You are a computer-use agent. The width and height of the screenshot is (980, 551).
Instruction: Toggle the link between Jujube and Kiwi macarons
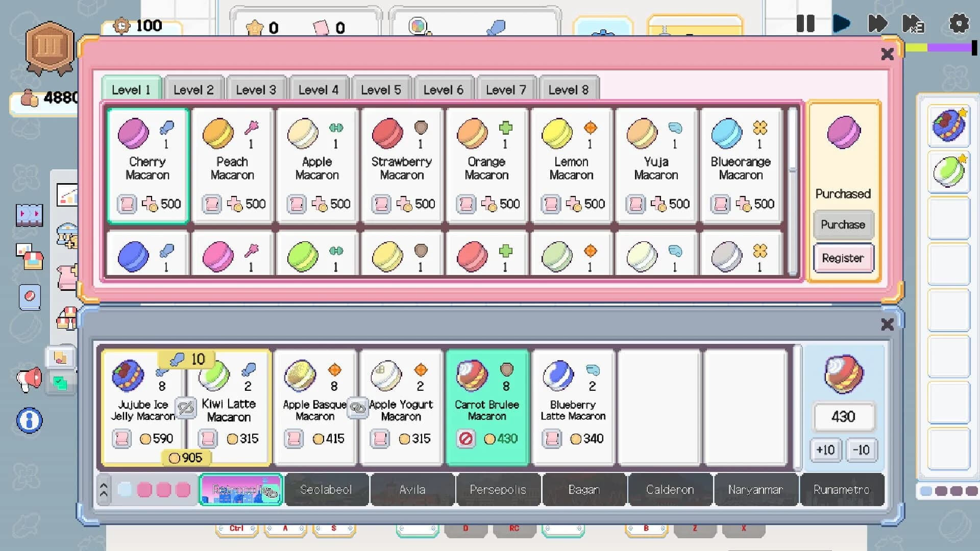[x=187, y=408]
